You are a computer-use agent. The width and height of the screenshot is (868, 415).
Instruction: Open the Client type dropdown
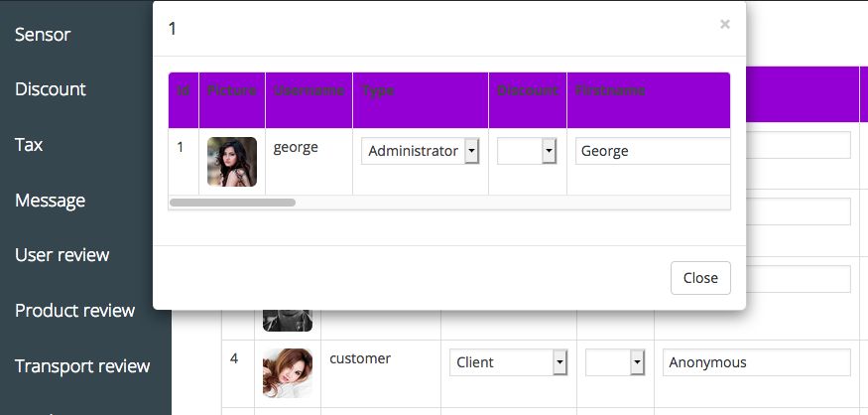(508, 362)
